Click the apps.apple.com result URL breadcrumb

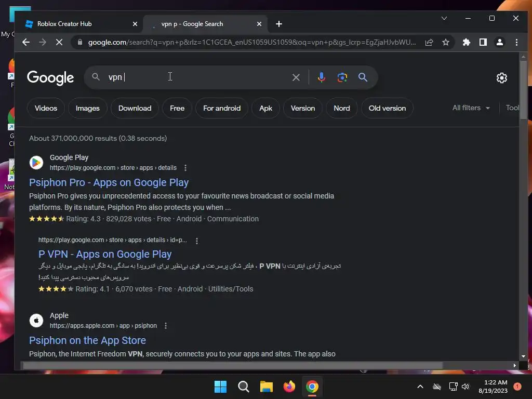tap(103, 326)
